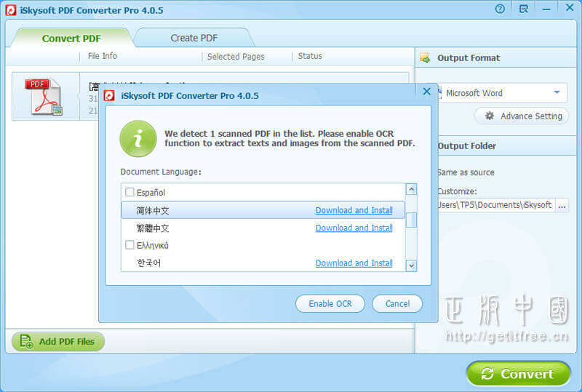582x392 pixels.
Task: Click the Selected Pages column header
Action: tap(236, 57)
